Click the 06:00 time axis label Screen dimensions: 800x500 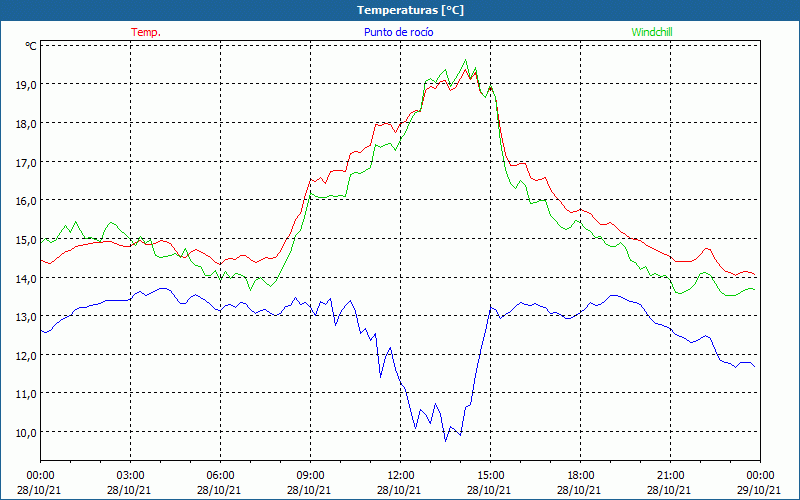pos(220,476)
